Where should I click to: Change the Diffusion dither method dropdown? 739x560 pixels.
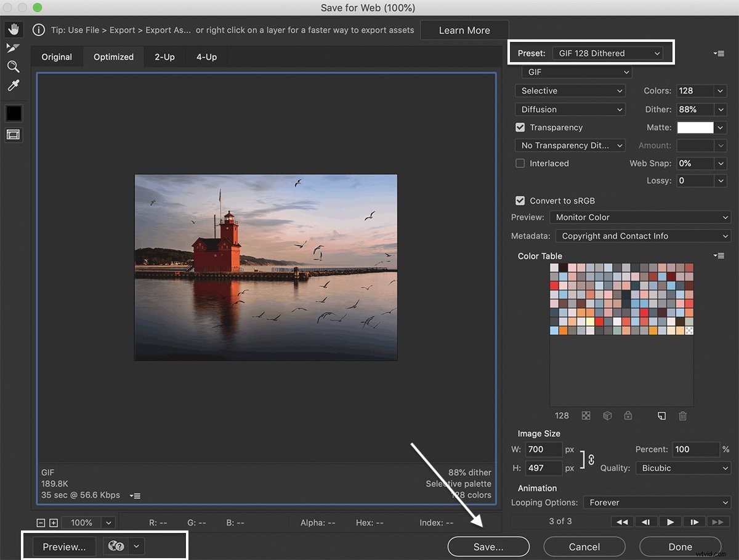tap(570, 109)
